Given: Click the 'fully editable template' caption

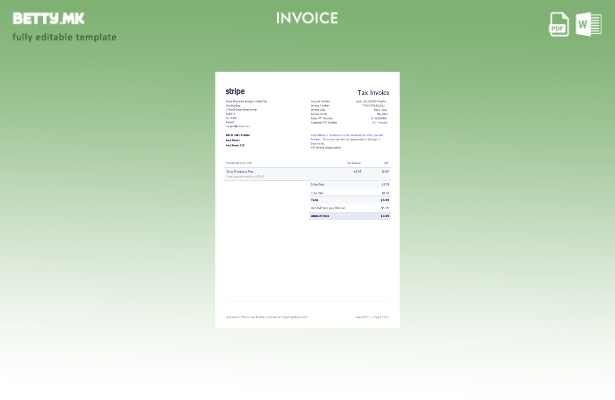Looking at the screenshot, I should 64,37.
